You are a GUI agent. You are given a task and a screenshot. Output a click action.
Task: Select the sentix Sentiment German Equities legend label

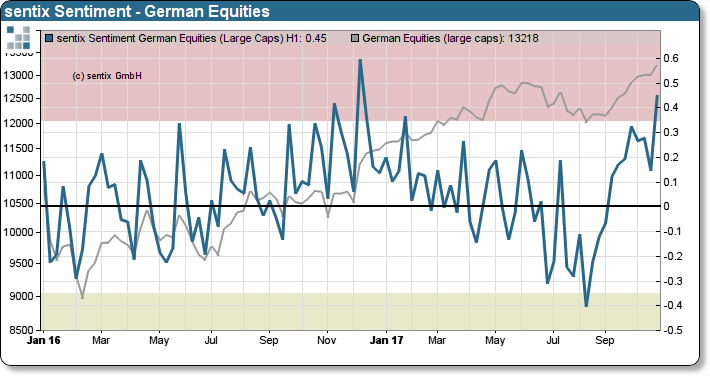pyautogui.click(x=192, y=38)
